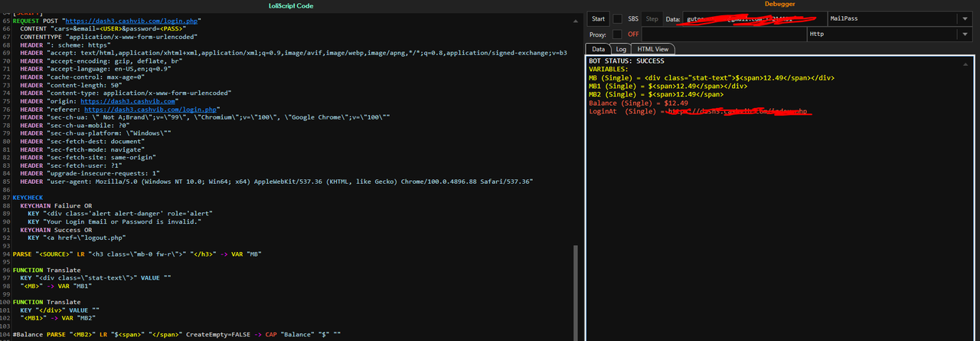Screen dimensions: 980x341
Task: Click the KEYCHECK keyword in the code
Action: pos(29,197)
